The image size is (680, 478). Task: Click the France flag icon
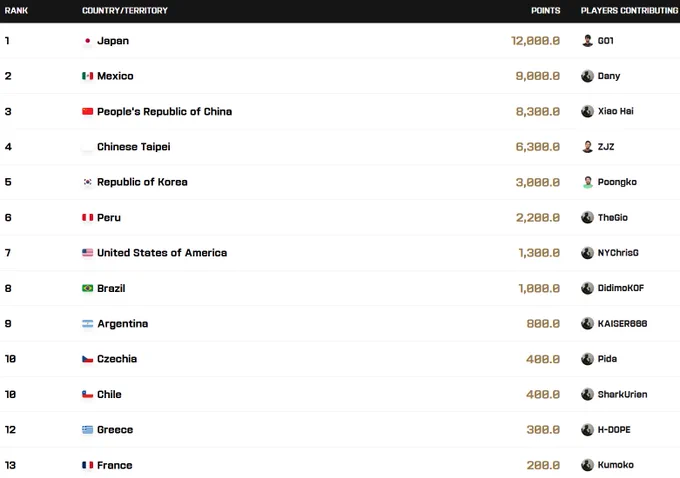click(88, 465)
